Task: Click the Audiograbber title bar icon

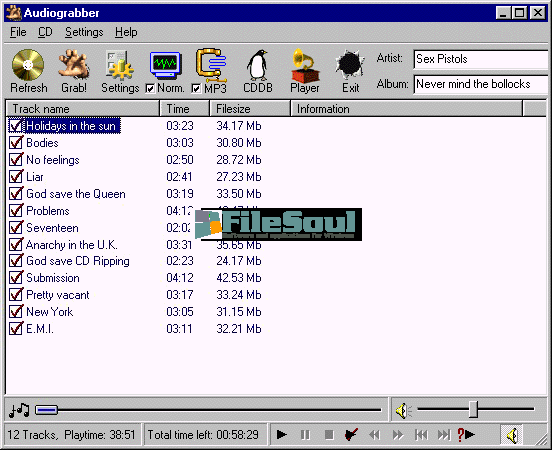Action: 14,13
